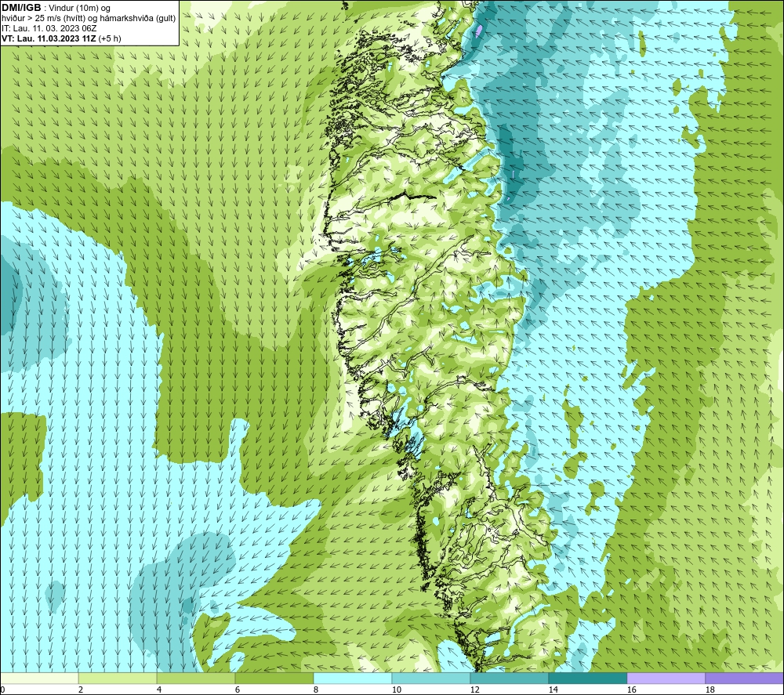The height and width of the screenshot is (695, 784).
Task: Click the 0–2 m/s pale yellow legend swatch
Action: tap(39, 678)
